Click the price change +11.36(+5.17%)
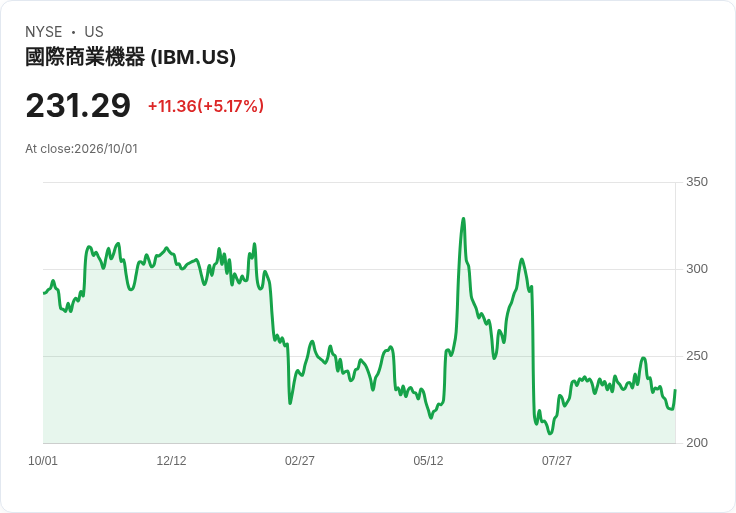The height and width of the screenshot is (513, 736). (206, 106)
